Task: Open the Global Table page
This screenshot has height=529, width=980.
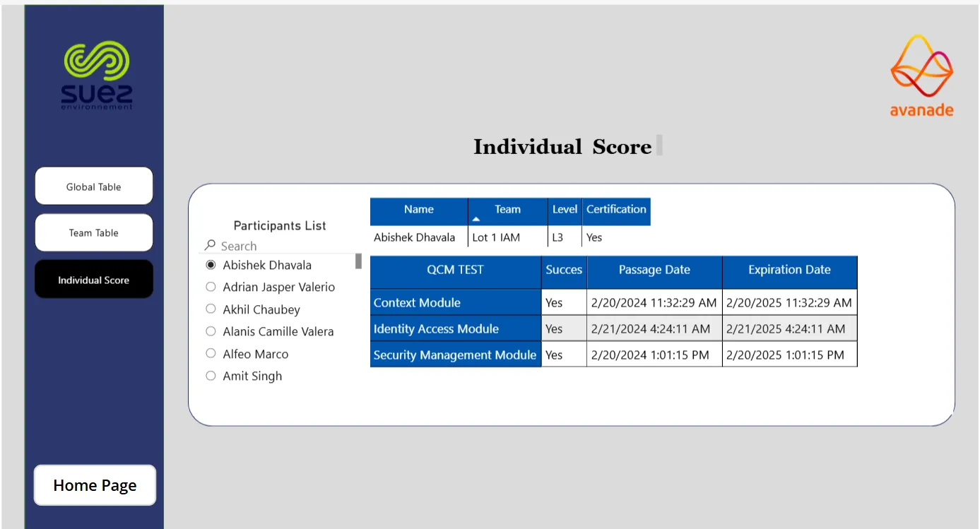Action: pyautogui.click(x=94, y=186)
